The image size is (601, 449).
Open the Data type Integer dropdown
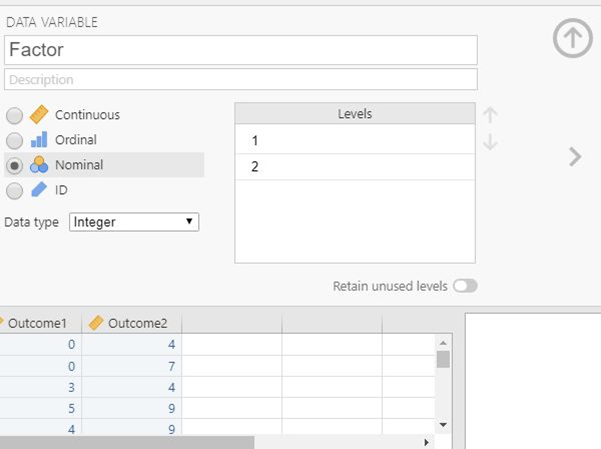134,222
